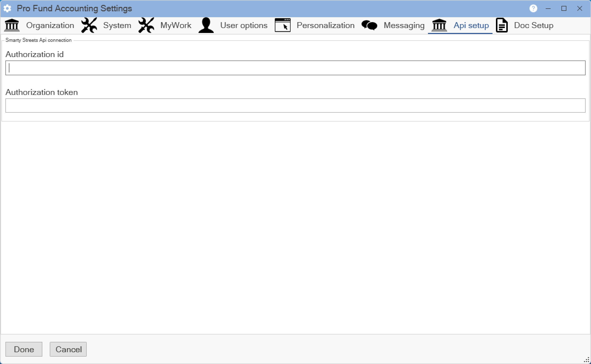The image size is (591, 364).
Task: Grab the window resize grip corner
Action: tap(587, 361)
